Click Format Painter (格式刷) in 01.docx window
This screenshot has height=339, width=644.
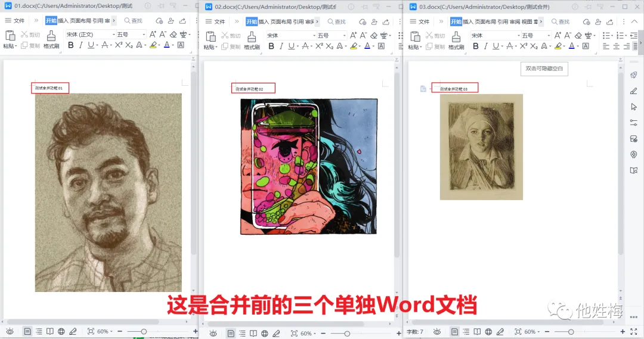click(x=51, y=39)
